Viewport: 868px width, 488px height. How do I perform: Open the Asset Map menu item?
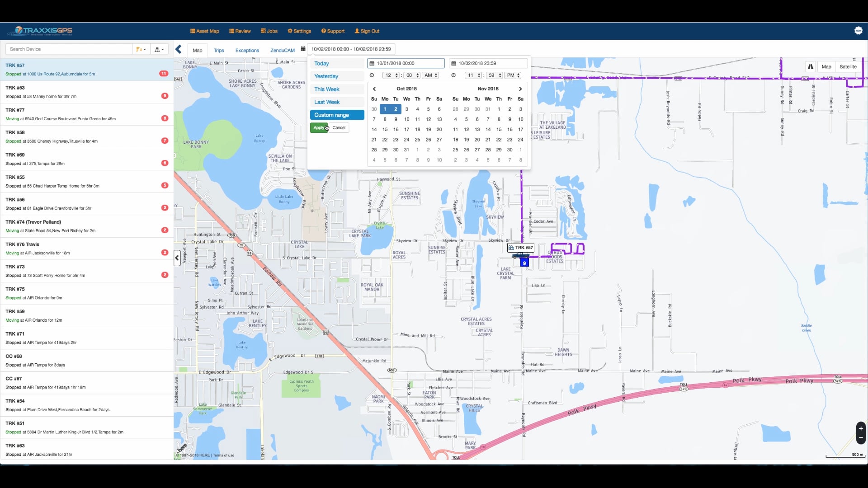pyautogui.click(x=205, y=31)
